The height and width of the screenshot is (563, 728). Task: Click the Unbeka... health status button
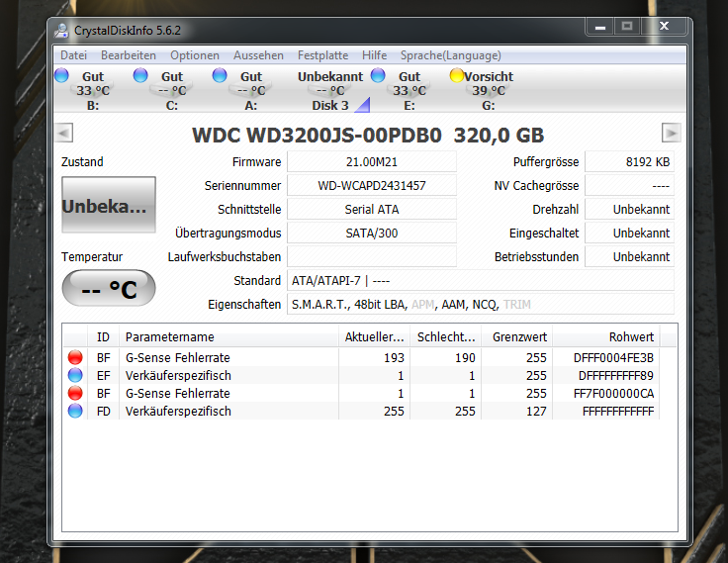point(109,205)
